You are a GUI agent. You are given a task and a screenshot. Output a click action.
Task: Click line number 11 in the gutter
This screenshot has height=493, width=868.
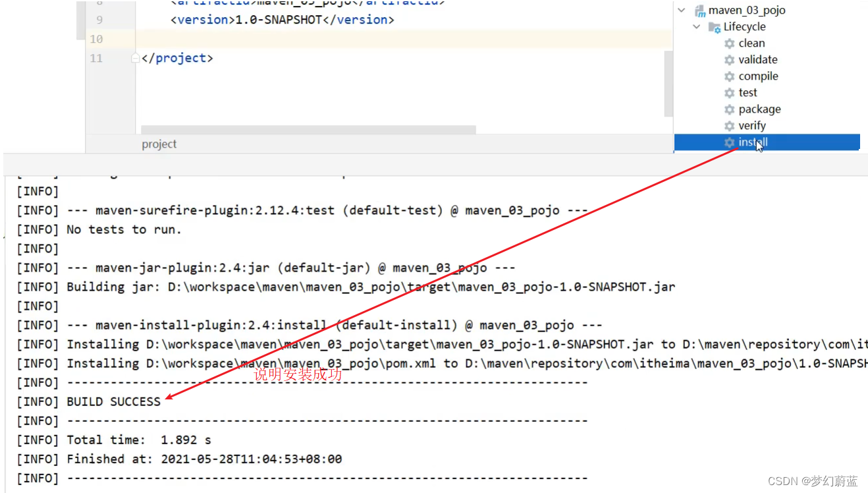96,58
